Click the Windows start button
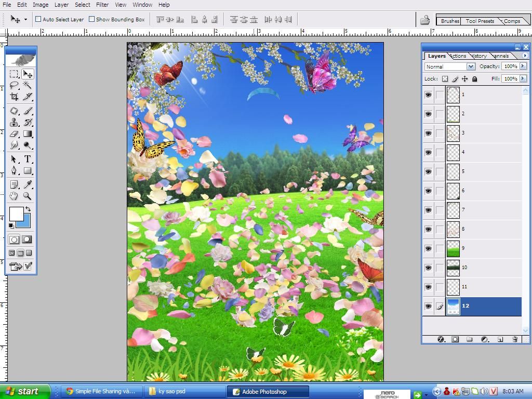Image resolution: width=532 pixels, height=399 pixels. coord(24,392)
